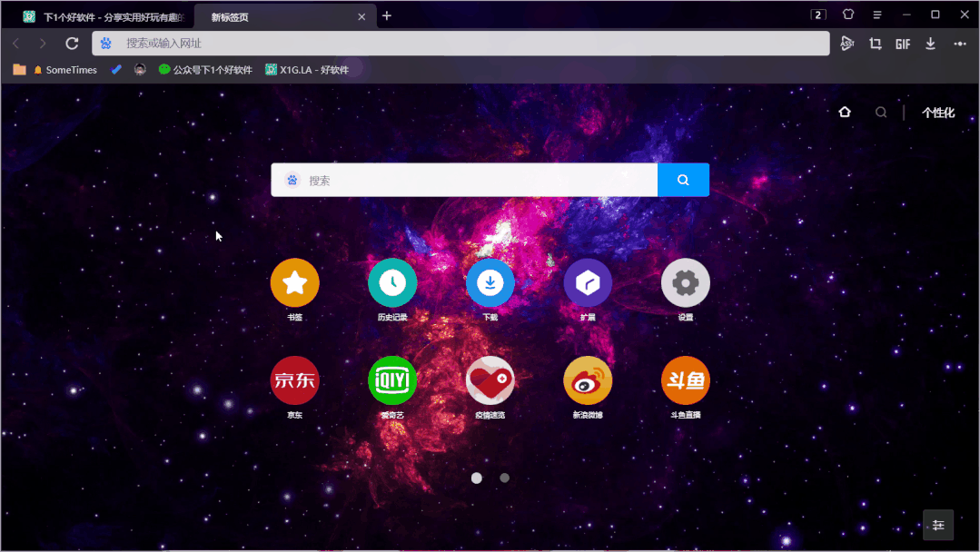Open the 公众号下1个好软件 bookmark
The width and height of the screenshot is (980, 552).
coord(205,70)
